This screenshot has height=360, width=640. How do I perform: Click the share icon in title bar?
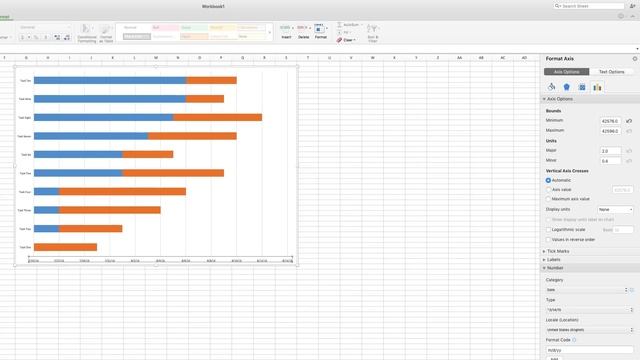click(x=632, y=6)
